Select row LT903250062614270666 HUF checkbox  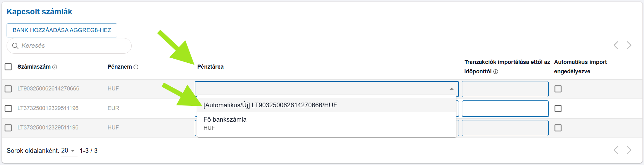8,89
